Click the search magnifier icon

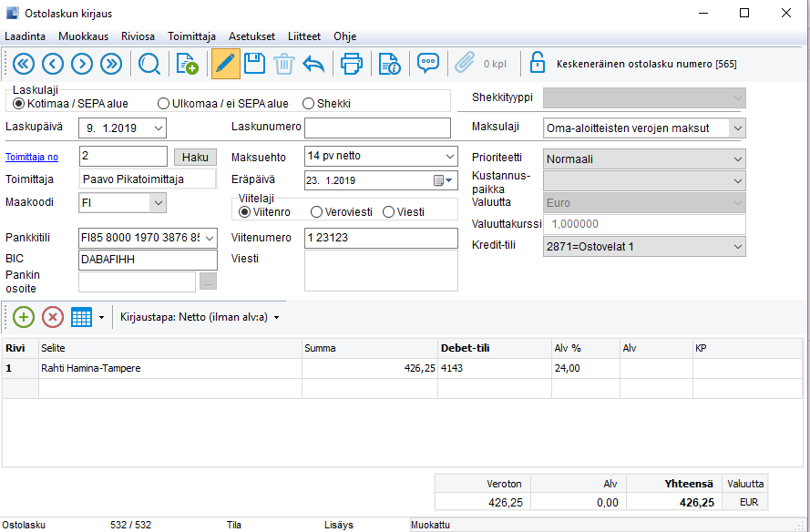click(149, 63)
